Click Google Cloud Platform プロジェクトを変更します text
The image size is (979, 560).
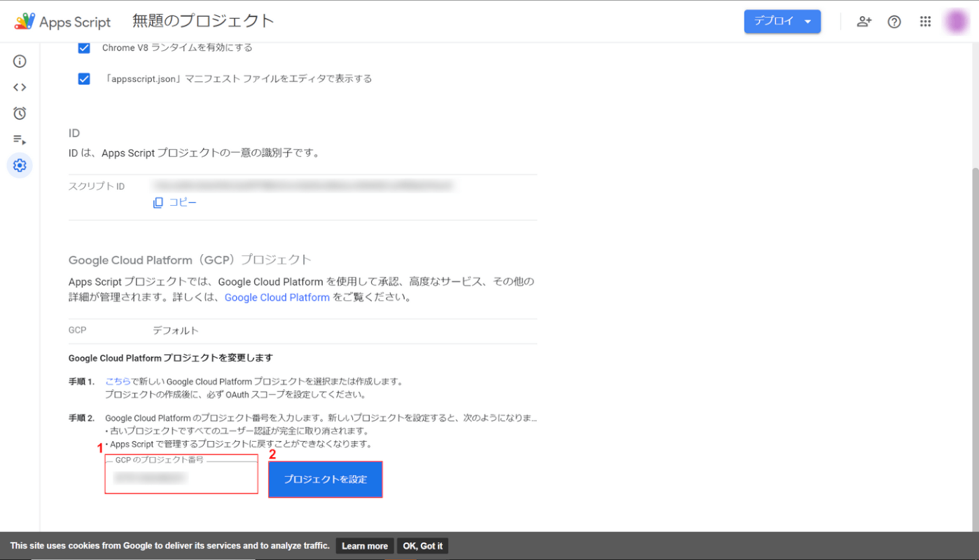tap(170, 358)
